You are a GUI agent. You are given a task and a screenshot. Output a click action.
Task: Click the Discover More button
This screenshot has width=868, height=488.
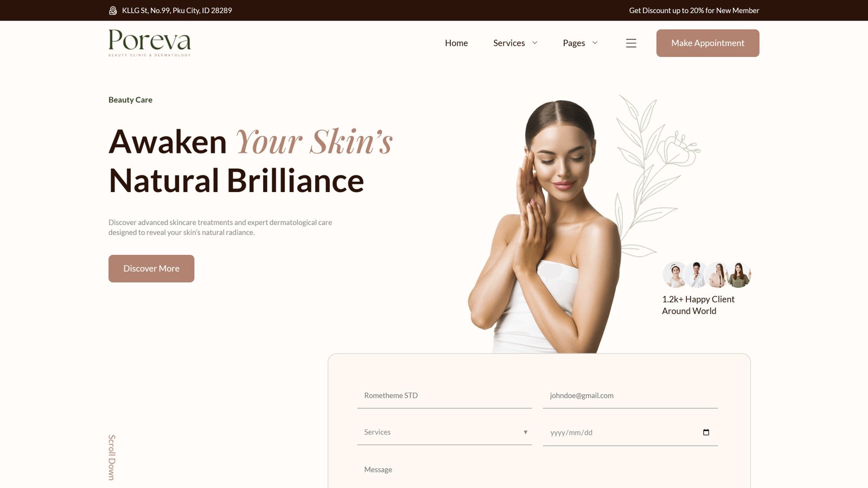tap(151, 268)
